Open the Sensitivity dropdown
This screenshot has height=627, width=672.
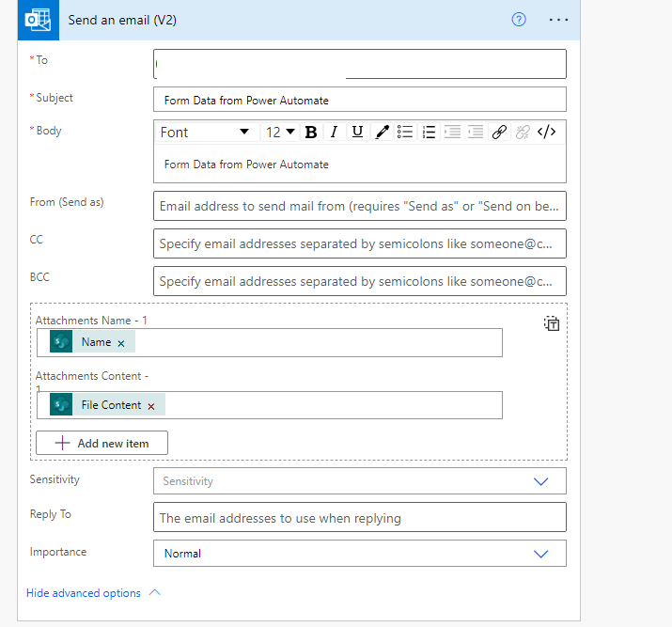[360, 481]
